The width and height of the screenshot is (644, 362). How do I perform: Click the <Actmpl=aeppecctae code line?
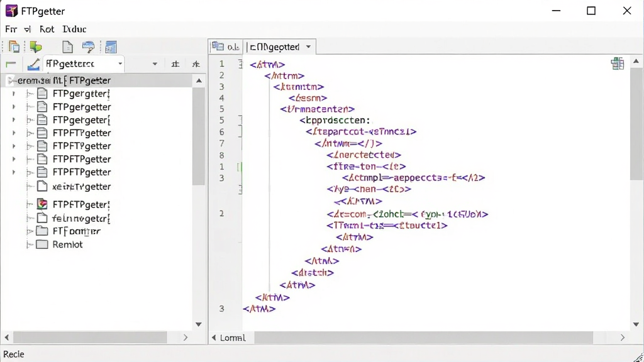coord(414,178)
